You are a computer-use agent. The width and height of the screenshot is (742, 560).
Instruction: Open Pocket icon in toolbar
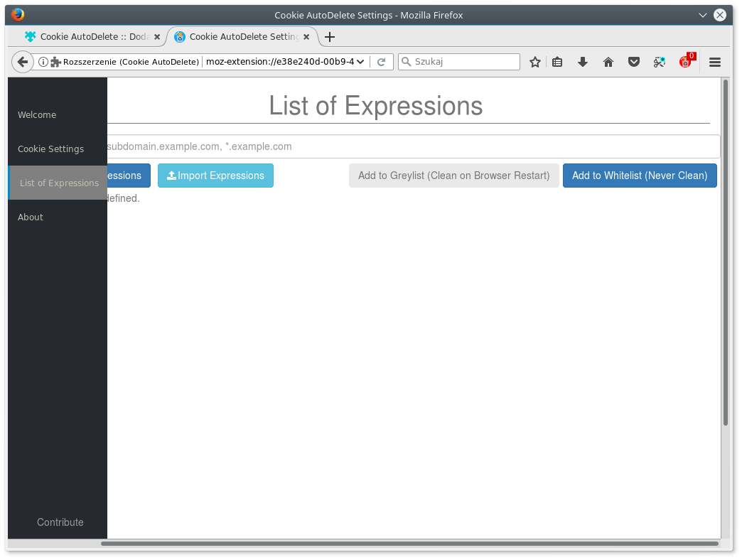(x=634, y=62)
